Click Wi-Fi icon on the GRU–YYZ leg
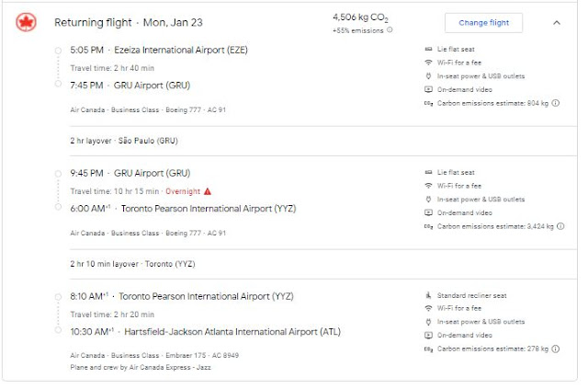This screenshot has width=588, height=389. (428, 184)
